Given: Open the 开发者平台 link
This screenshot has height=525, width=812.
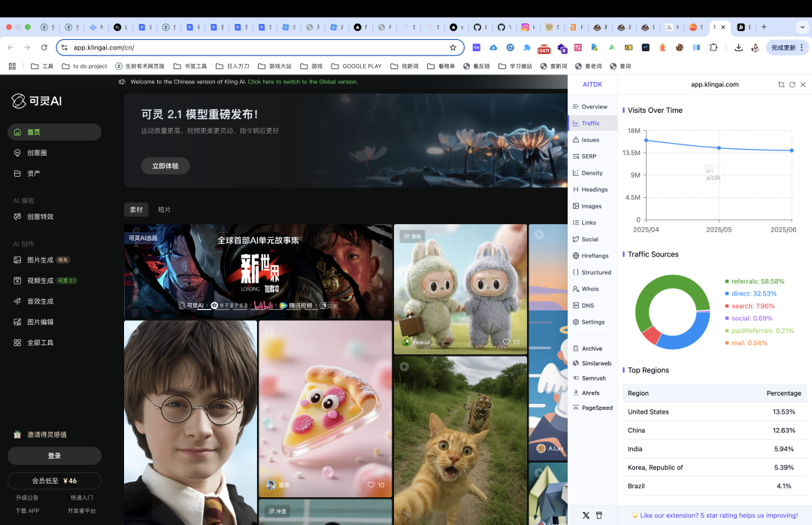Looking at the screenshot, I should click(x=82, y=511).
